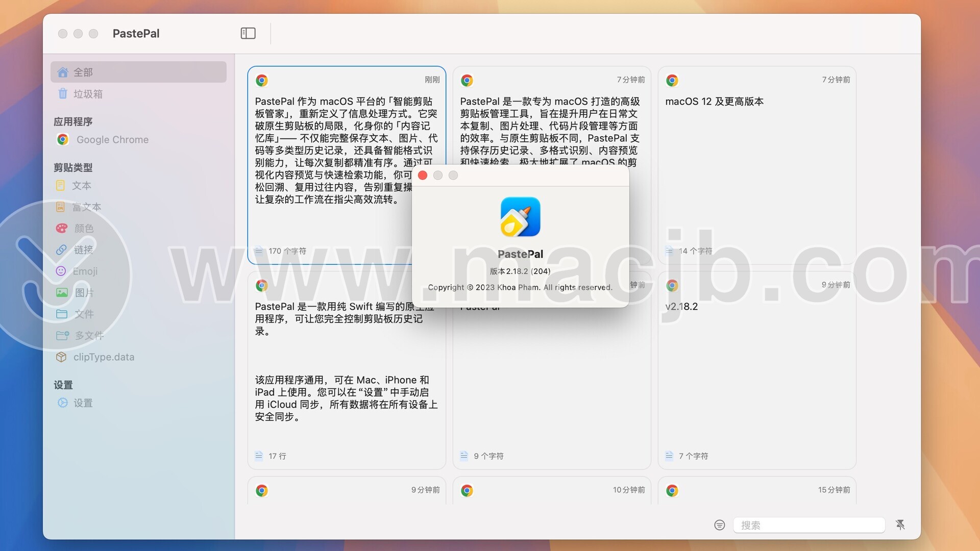980x551 pixels.
Task: Filter clips by Google Chrome app
Action: (x=138, y=139)
